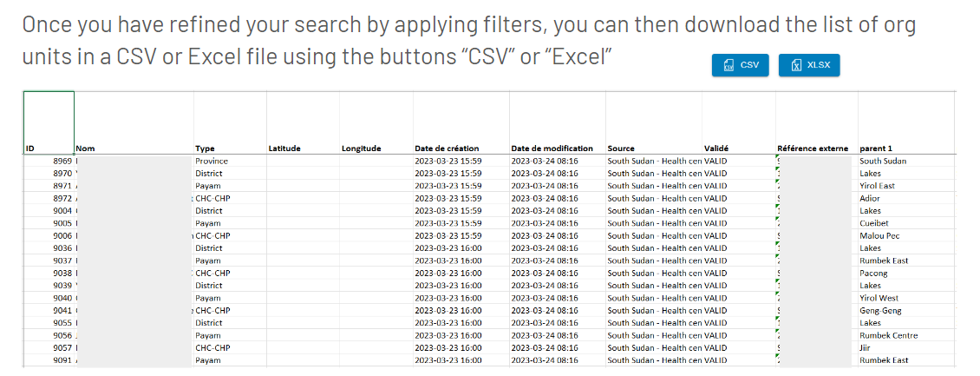
Task: Click the XLSX file icon
Action: (x=796, y=65)
